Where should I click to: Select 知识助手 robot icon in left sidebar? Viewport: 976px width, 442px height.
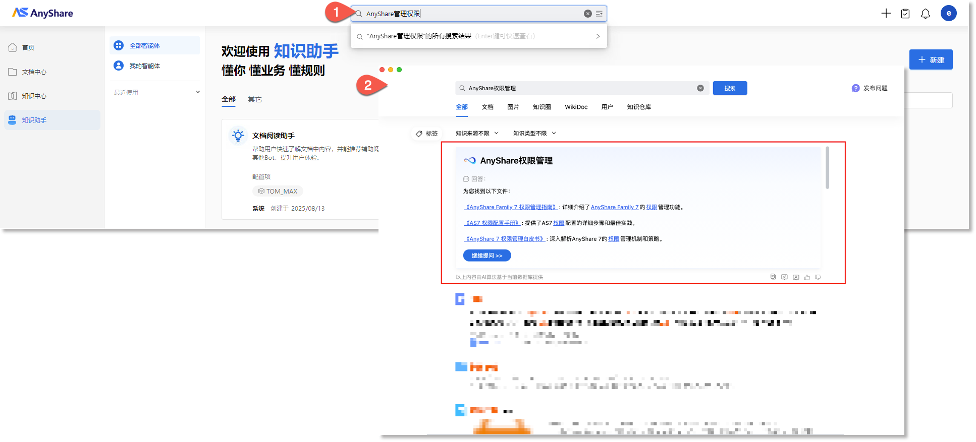pos(12,120)
